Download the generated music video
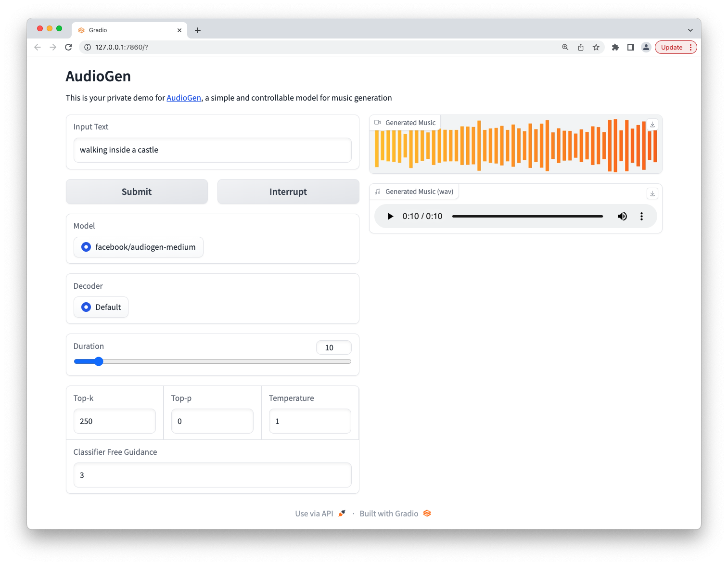The width and height of the screenshot is (728, 565). click(652, 124)
